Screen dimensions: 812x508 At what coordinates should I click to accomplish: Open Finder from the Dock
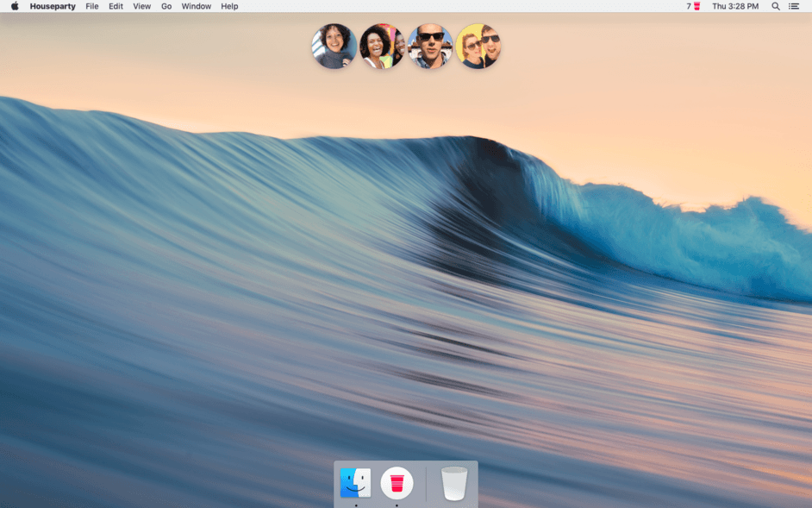pyautogui.click(x=356, y=483)
